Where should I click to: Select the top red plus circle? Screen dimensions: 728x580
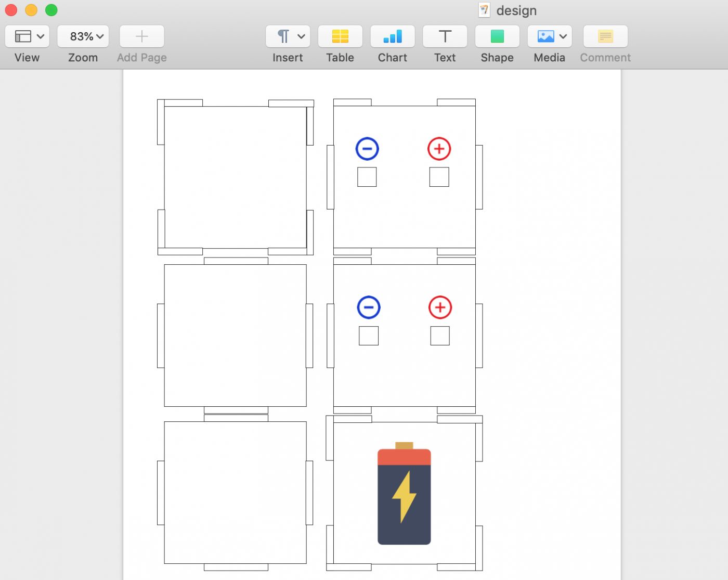point(439,149)
